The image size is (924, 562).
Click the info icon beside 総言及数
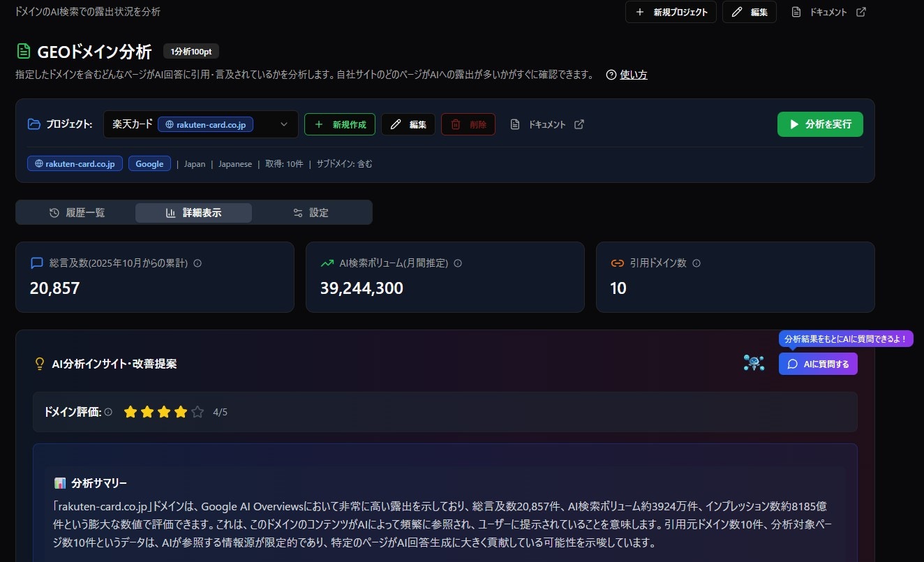point(198,263)
